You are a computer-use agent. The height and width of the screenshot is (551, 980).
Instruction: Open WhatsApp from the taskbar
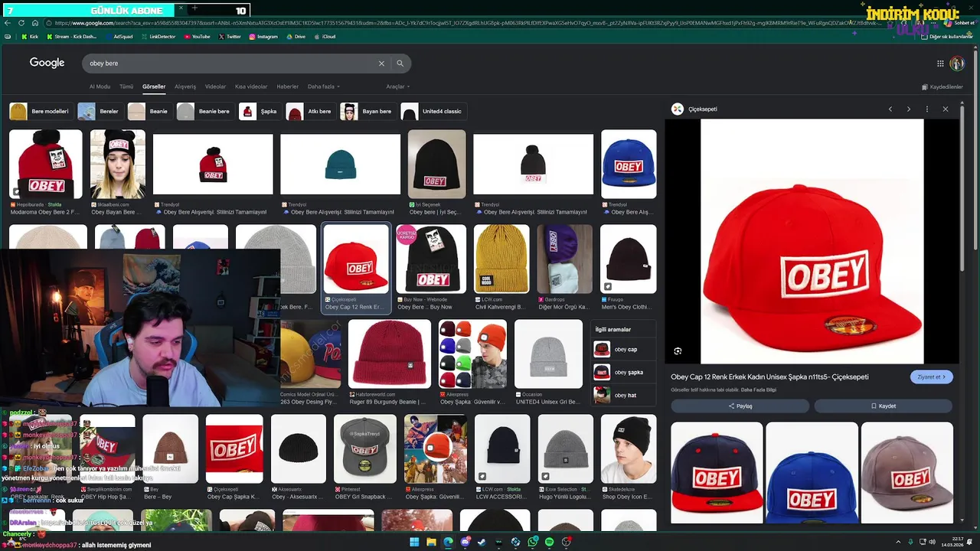pos(532,542)
